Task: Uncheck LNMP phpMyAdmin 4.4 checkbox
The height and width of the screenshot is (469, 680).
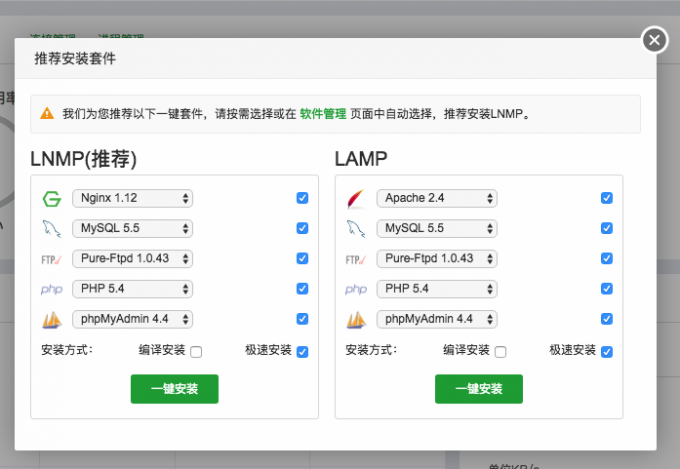Action: tap(302, 319)
